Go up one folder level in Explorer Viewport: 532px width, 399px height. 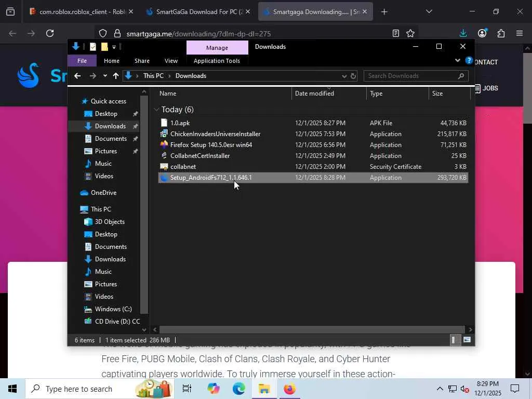point(116,76)
